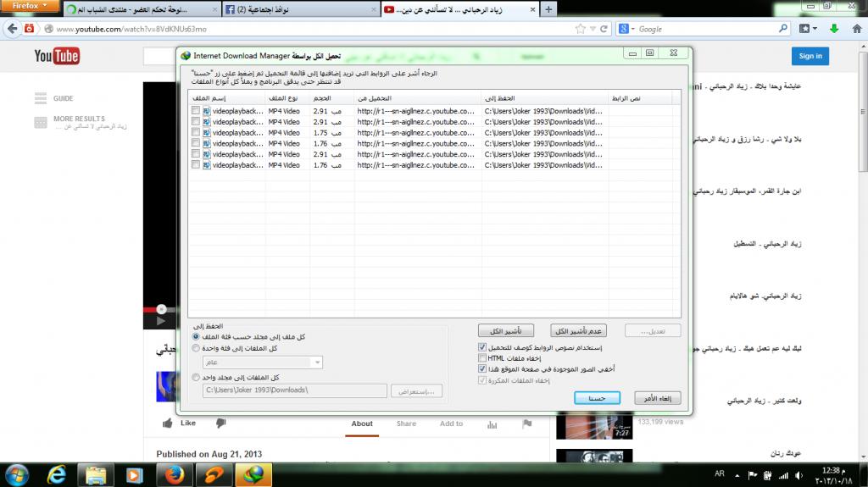Open the Google search engine dropdown
Image resolution: width=868 pixels, height=487 pixels.
626,29
